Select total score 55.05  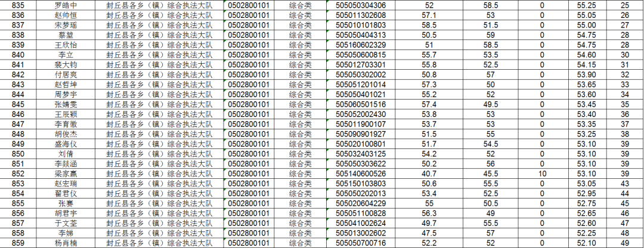[587, 15]
